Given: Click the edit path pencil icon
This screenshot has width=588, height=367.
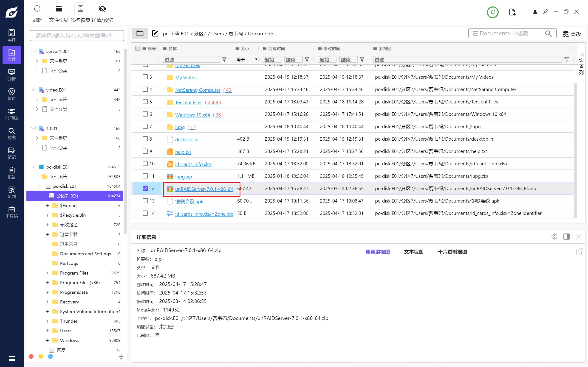Looking at the screenshot, I should 155,33.
